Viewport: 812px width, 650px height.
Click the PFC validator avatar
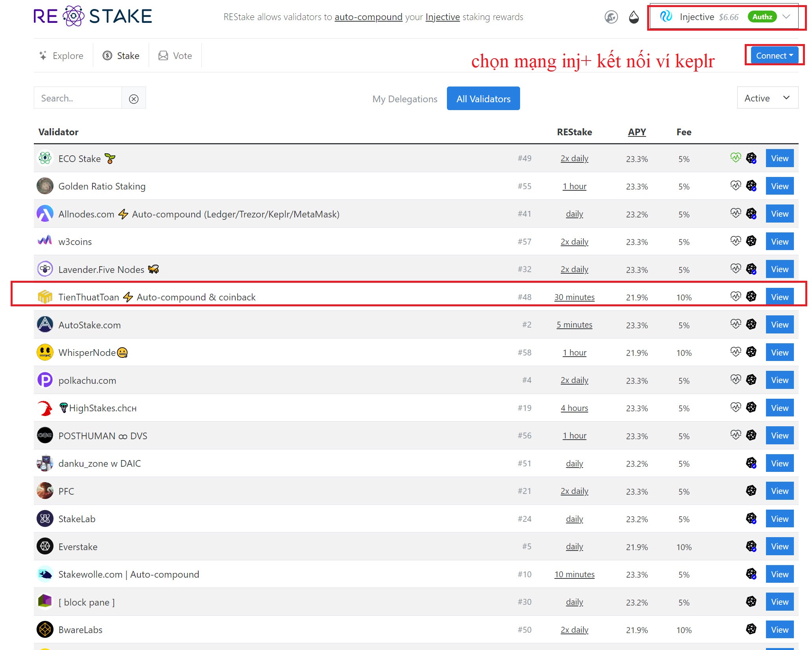pos(45,491)
